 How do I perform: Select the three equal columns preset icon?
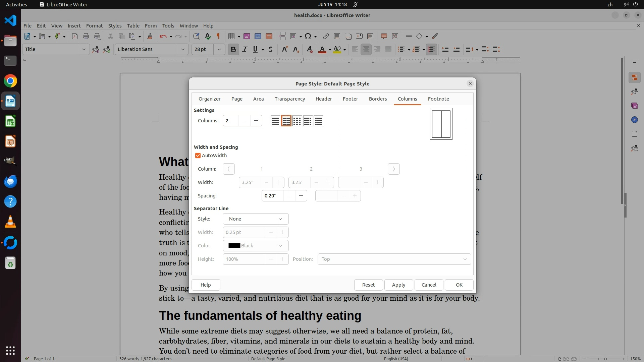(x=297, y=121)
